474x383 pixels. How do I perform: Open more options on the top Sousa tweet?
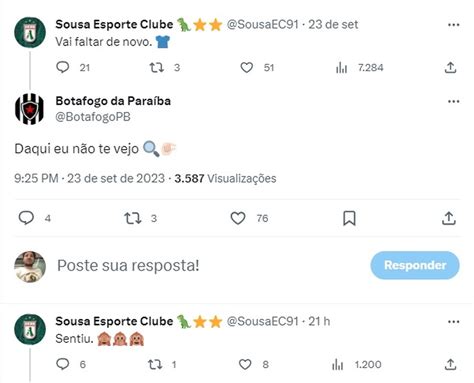(x=453, y=25)
